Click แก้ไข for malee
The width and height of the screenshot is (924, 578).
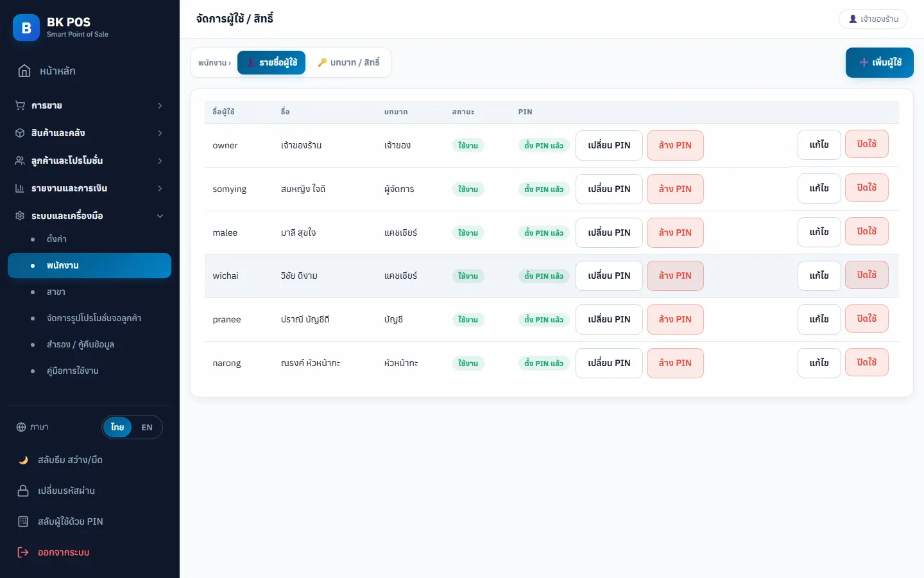pos(819,232)
